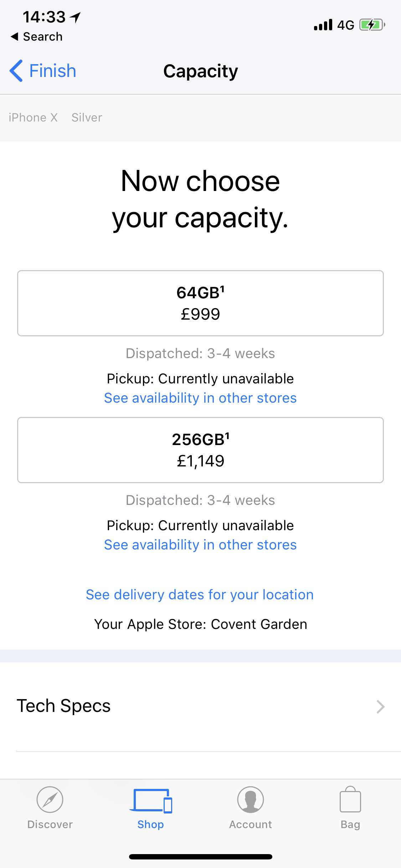Expand the Tech Specs row chevron
401x868 pixels.
[380, 707]
